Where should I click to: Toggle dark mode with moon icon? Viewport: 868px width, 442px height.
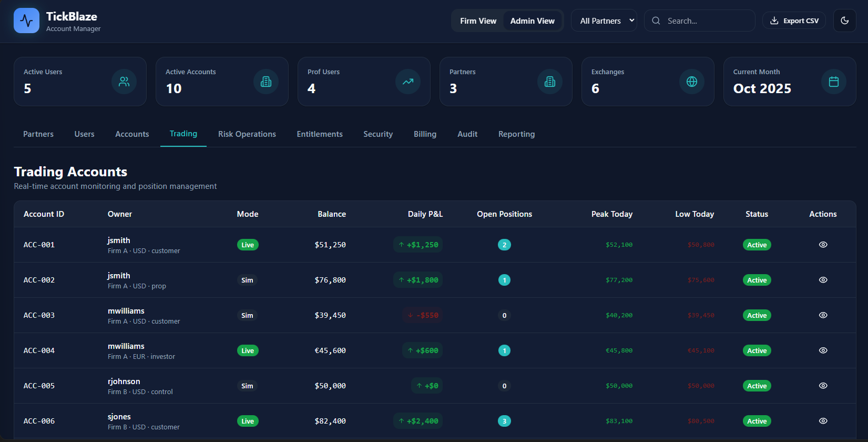click(844, 21)
